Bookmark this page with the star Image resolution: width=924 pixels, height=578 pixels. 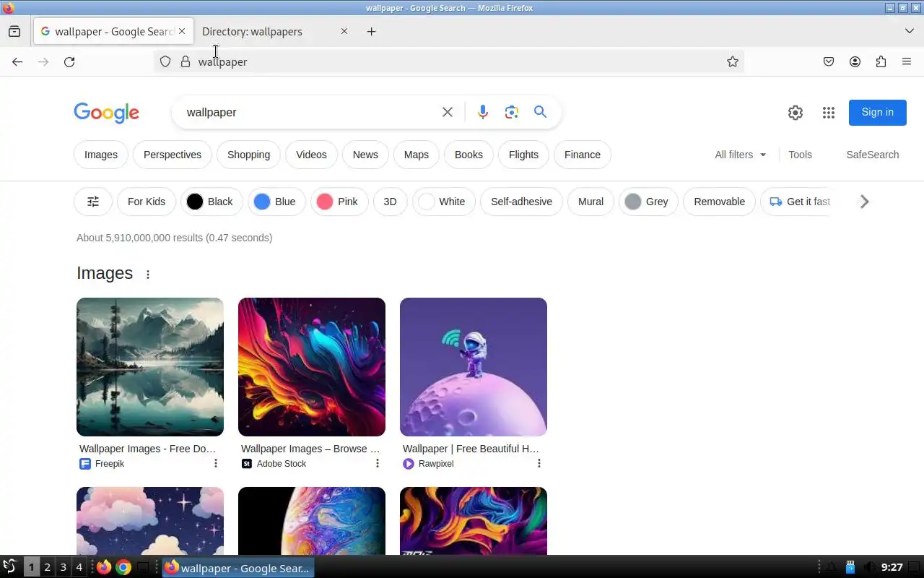coord(733,62)
